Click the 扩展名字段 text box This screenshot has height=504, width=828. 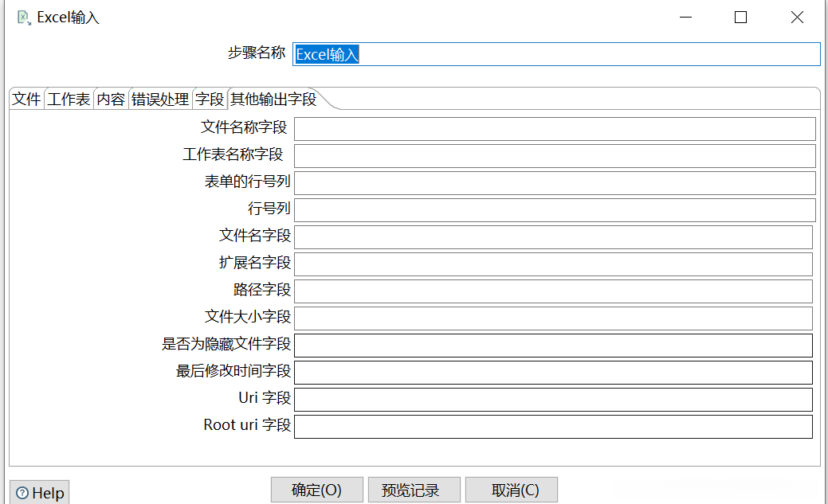tap(553, 264)
